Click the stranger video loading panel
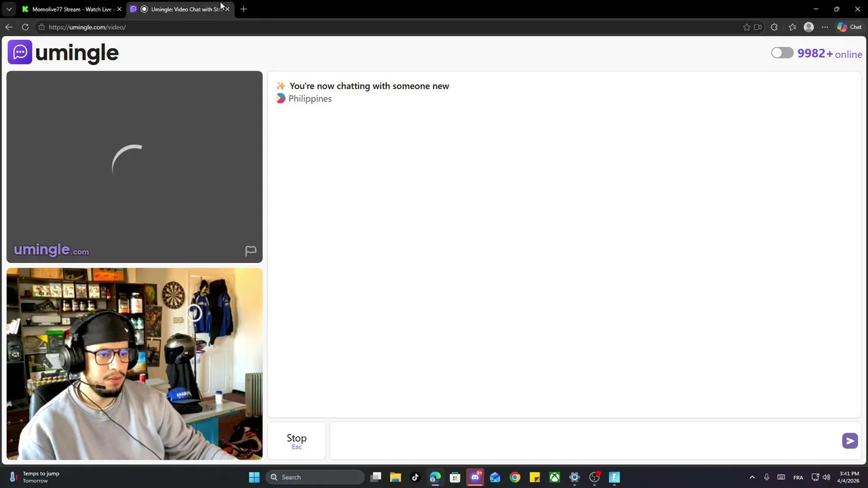 point(134,167)
